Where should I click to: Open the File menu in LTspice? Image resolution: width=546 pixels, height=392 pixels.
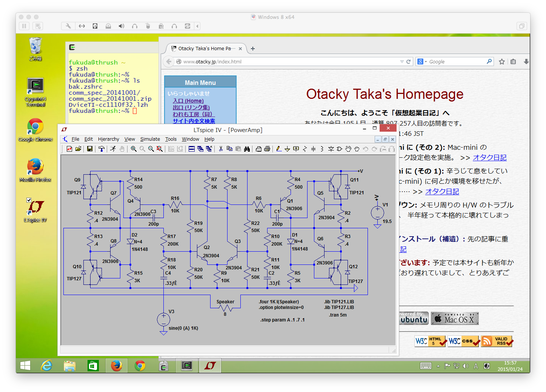click(75, 139)
